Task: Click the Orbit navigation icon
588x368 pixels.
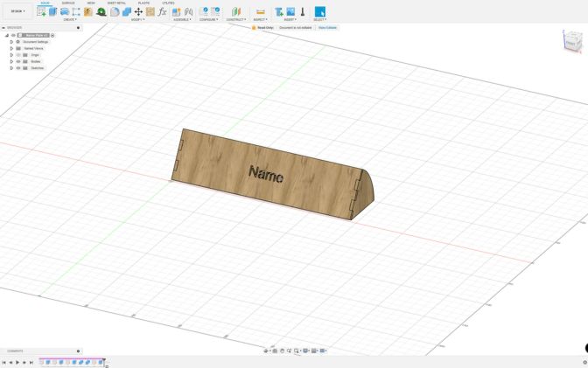Action: (266, 351)
